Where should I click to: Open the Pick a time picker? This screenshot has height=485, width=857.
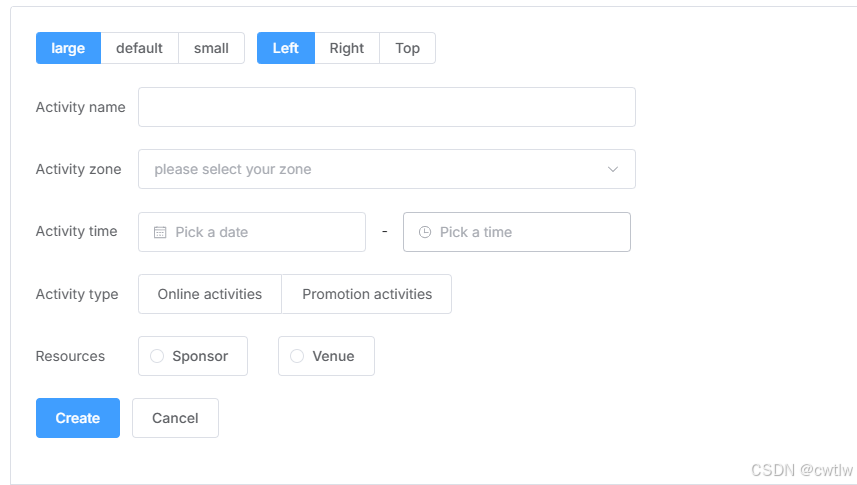coord(517,232)
